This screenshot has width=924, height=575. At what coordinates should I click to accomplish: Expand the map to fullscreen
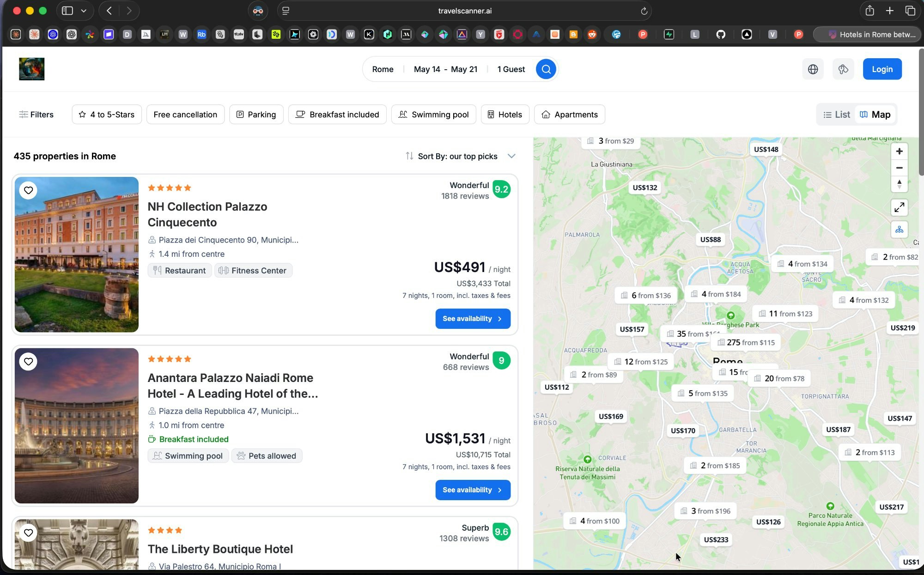click(x=899, y=207)
